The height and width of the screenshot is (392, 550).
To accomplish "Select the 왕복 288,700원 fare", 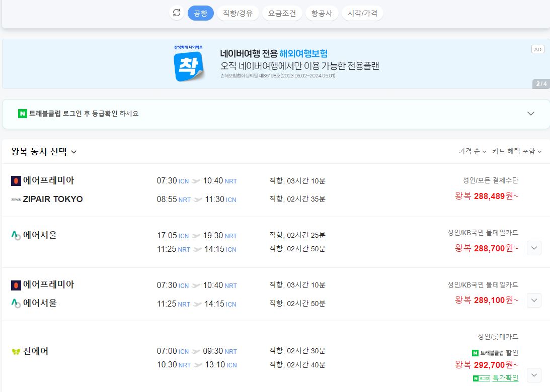I will click(x=486, y=248).
